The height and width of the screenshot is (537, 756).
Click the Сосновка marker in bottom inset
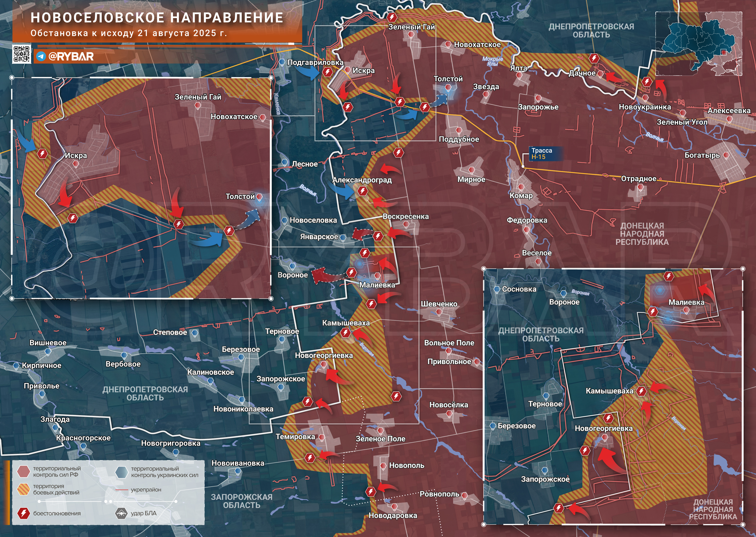pyautogui.click(x=497, y=289)
